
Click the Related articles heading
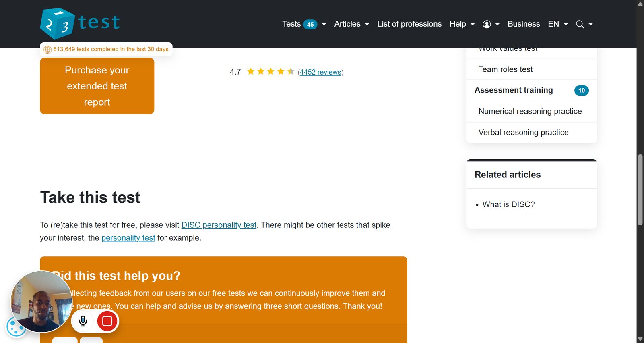508,175
